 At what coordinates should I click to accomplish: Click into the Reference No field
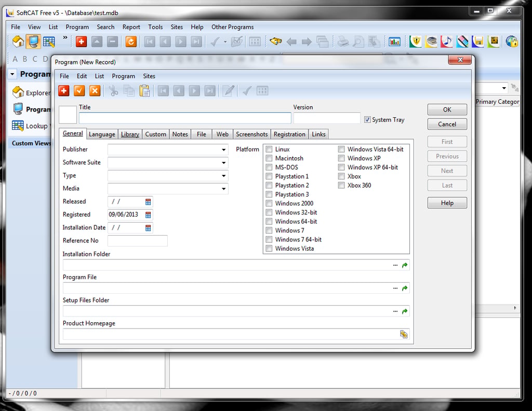point(137,241)
